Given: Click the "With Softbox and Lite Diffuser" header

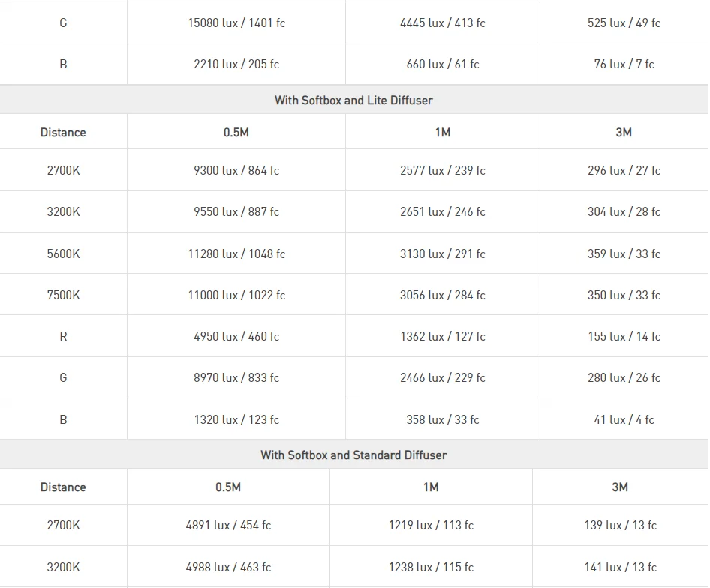Looking at the screenshot, I should click(353, 100).
